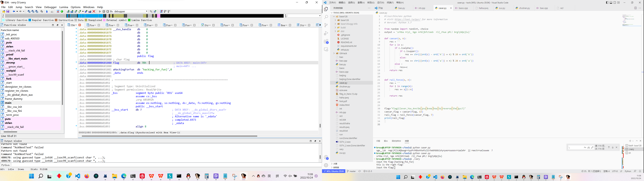644x181 pixels.
Task: Switch to the int.cpp editor tab
Action: (x=422, y=8)
